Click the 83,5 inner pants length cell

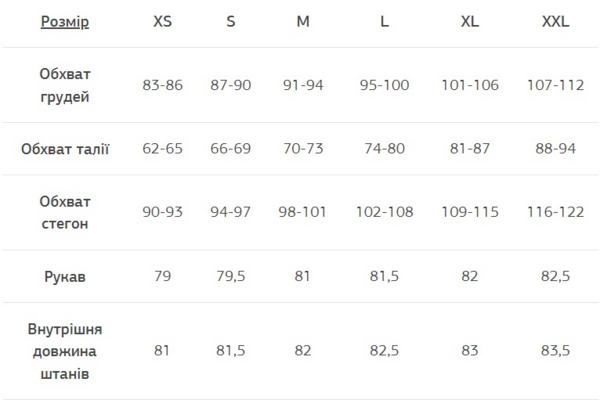(555, 350)
